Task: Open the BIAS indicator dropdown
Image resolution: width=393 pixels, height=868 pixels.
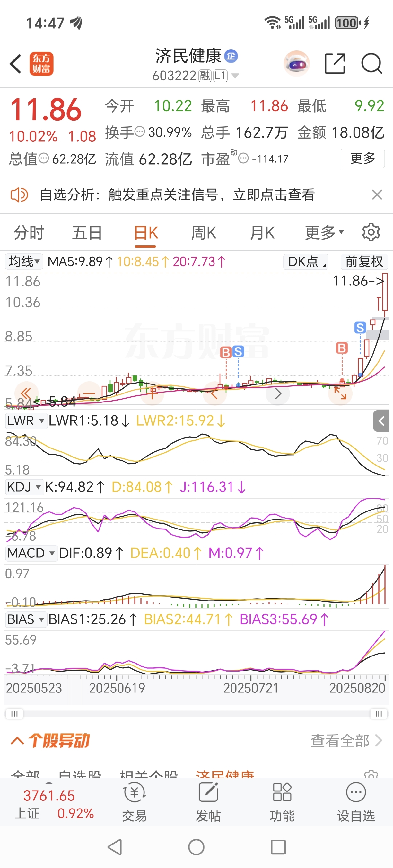Action: click(26, 620)
